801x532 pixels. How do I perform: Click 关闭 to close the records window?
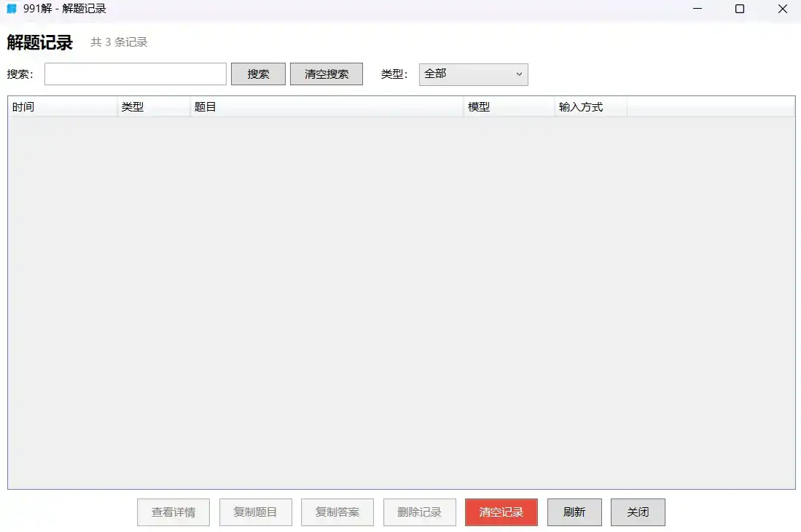(x=638, y=512)
